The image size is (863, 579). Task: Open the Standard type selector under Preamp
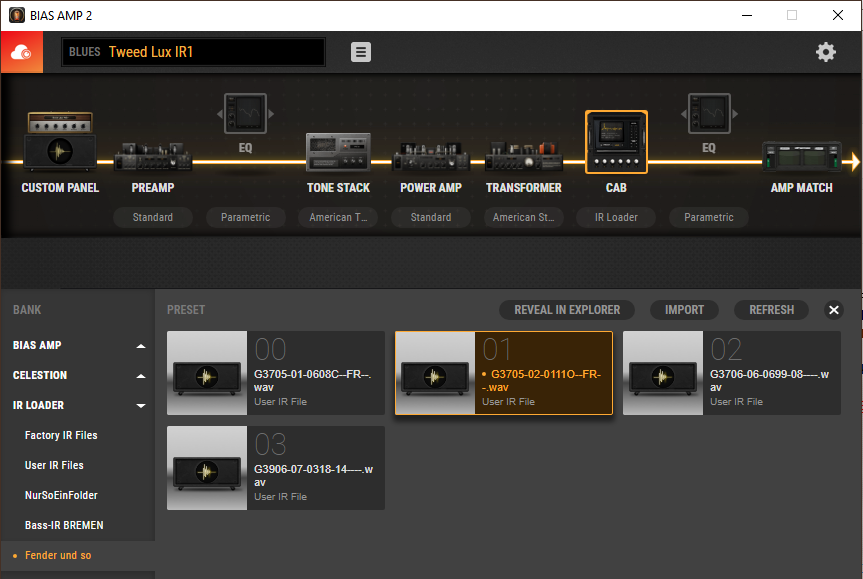click(153, 217)
